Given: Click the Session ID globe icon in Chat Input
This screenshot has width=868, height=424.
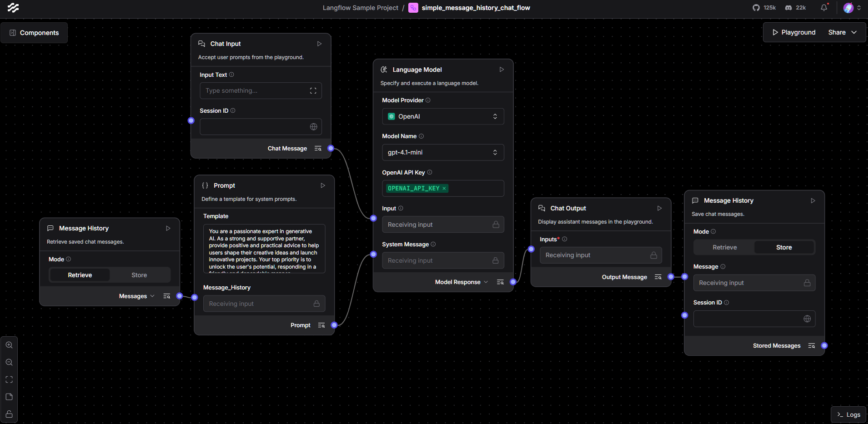Looking at the screenshot, I should point(313,127).
